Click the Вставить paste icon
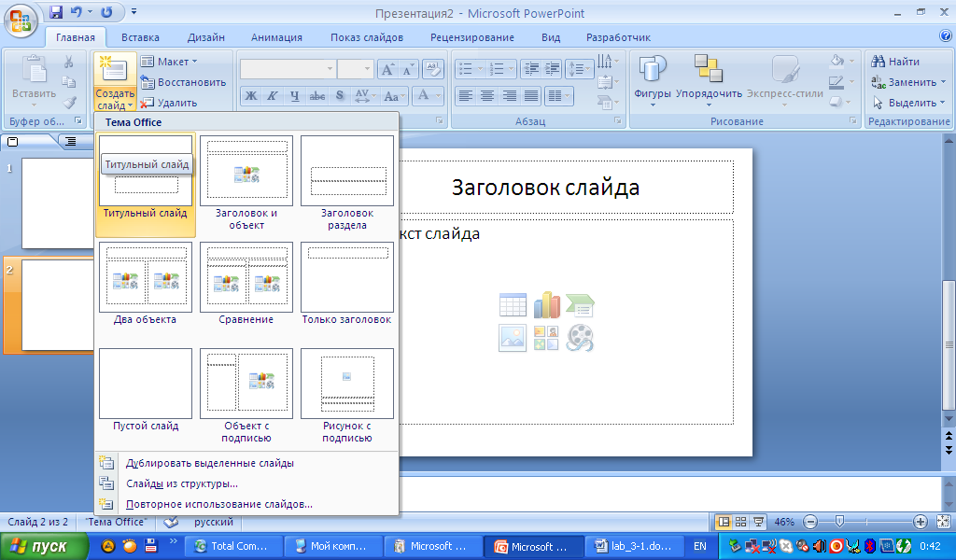 point(35,69)
